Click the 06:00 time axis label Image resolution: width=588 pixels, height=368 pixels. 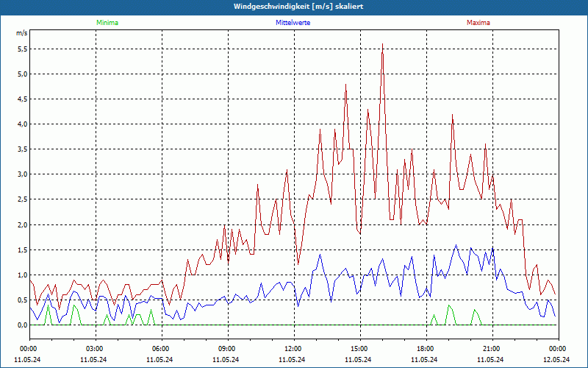(162, 349)
